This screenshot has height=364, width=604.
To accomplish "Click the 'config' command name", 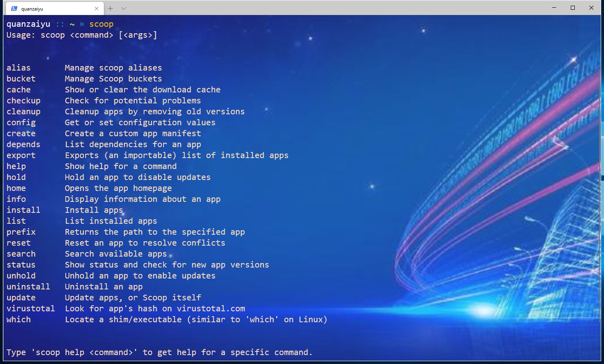I will click(x=21, y=122).
